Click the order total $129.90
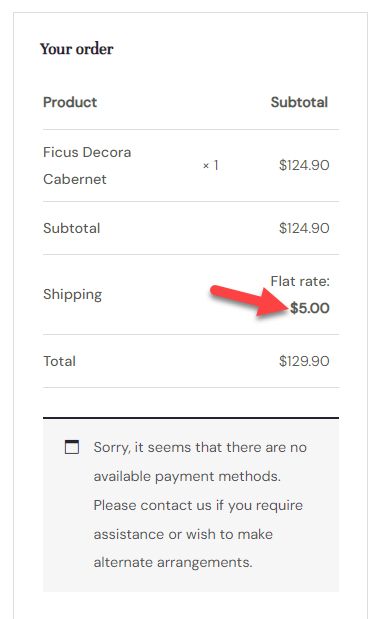The height and width of the screenshot is (619, 382). point(304,361)
